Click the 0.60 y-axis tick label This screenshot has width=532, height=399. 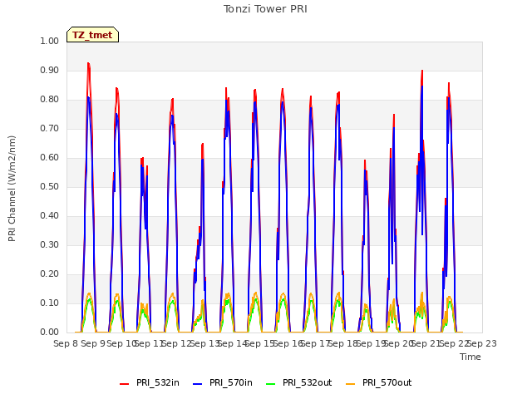click(50, 157)
